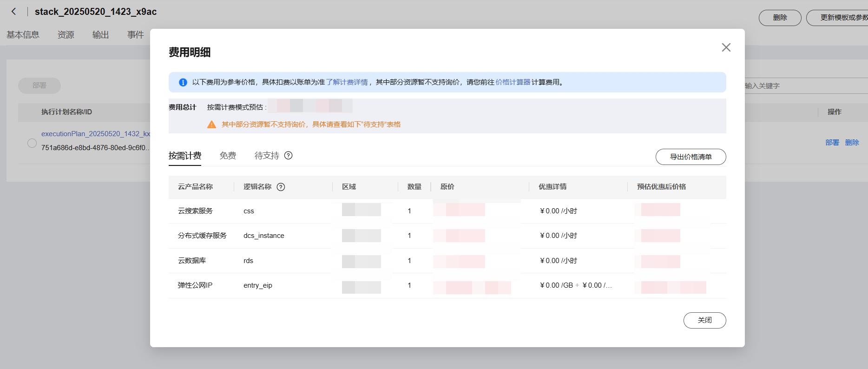This screenshot has height=369, width=868.
Task: Click the 云数据库 product name cell
Action: [192, 261]
